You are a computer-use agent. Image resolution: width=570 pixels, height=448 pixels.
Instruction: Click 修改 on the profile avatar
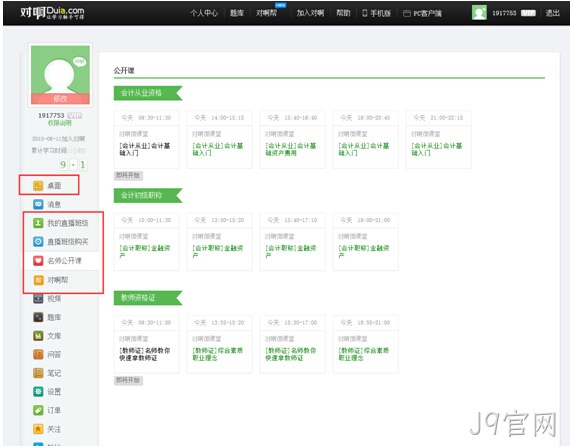pyautogui.click(x=60, y=99)
